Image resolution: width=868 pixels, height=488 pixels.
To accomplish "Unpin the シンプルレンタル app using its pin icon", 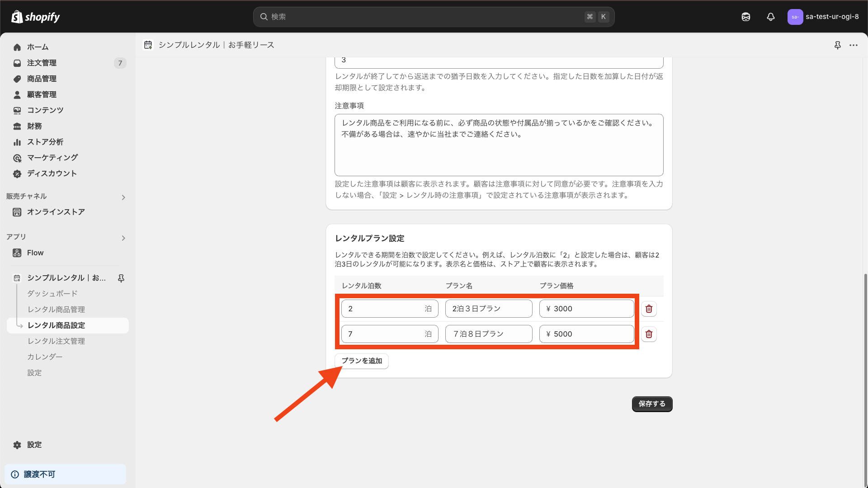I will pyautogui.click(x=121, y=278).
